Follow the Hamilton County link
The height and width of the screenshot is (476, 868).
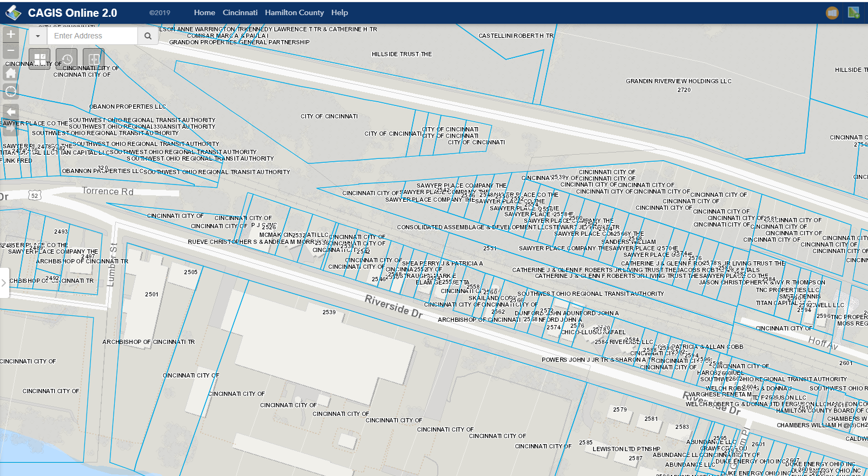coord(294,12)
